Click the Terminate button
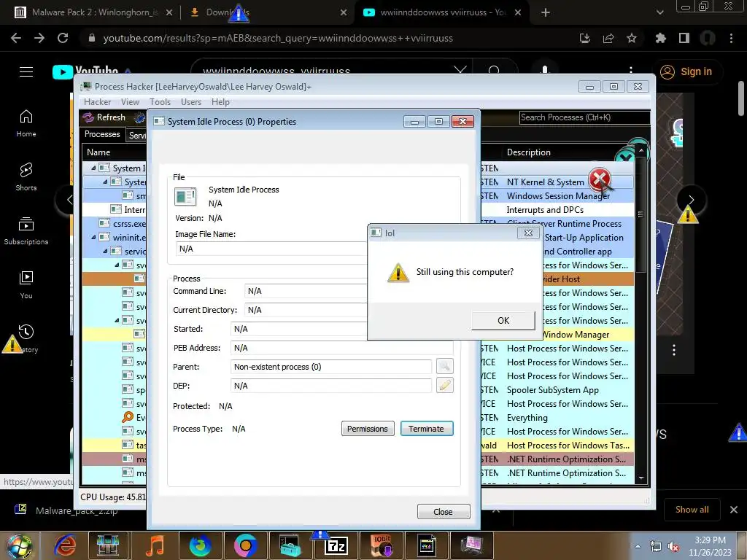 [x=426, y=429]
